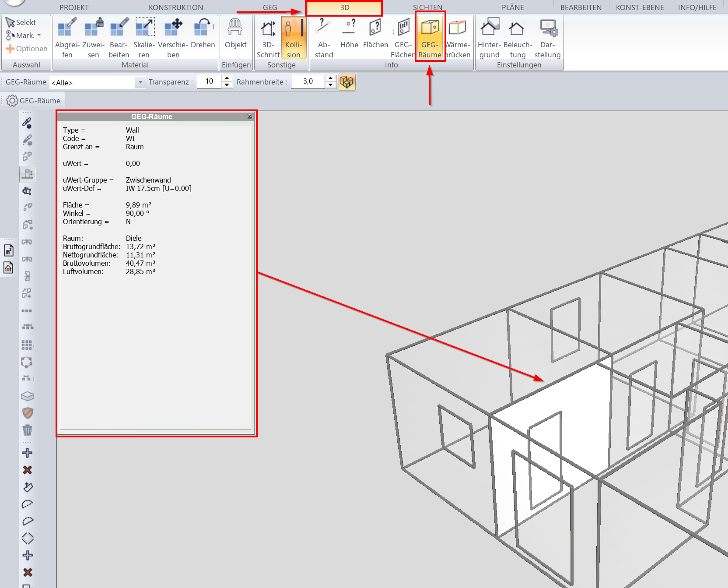Viewport: 728px width, 588px height.
Task: Click the diamond shape sidebar icon
Action: [27, 538]
